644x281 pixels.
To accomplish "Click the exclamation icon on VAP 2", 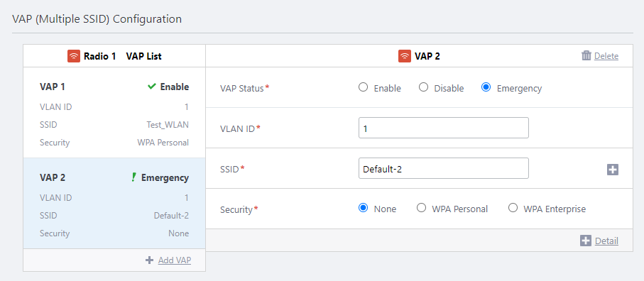I will click(x=133, y=177).
